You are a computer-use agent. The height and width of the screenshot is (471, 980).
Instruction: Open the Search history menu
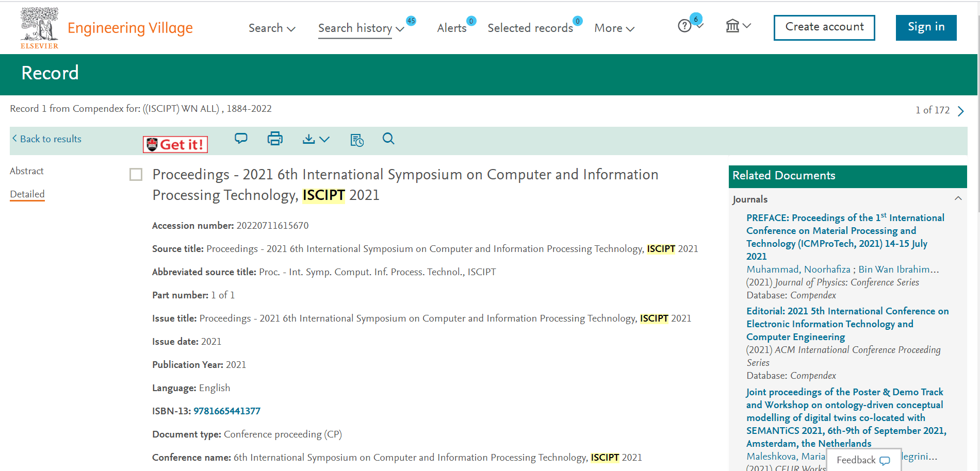click(x=361, y=28)
